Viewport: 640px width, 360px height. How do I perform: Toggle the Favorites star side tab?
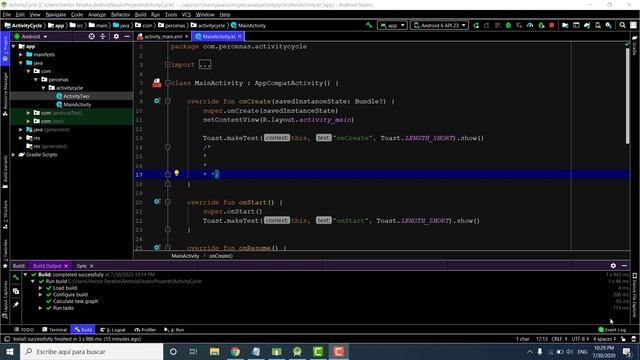click(5, 254)
